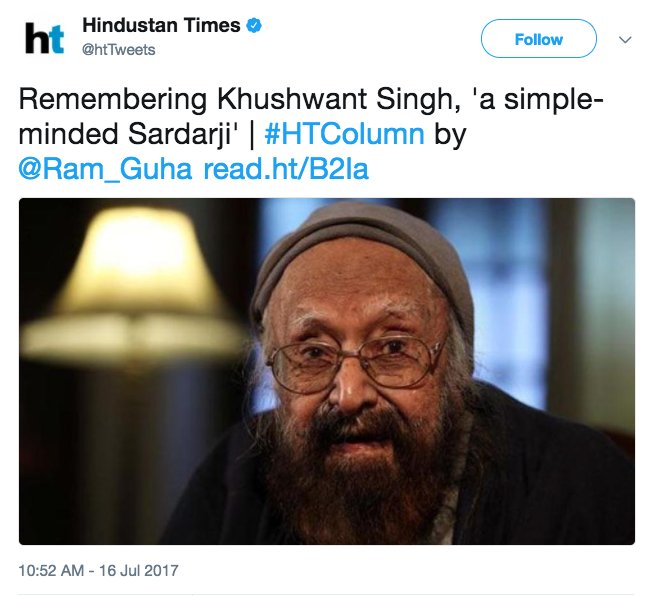Follow the Hindustan Times account
The width and height of the screenshot is (658, 596).
click(538, 39)
